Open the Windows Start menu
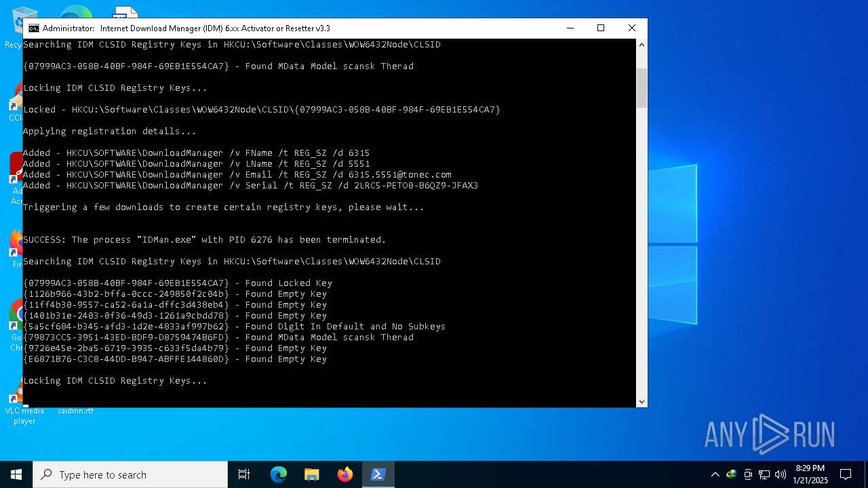The width and height of the screenshot is (868, 488). [x=16, y=474]
